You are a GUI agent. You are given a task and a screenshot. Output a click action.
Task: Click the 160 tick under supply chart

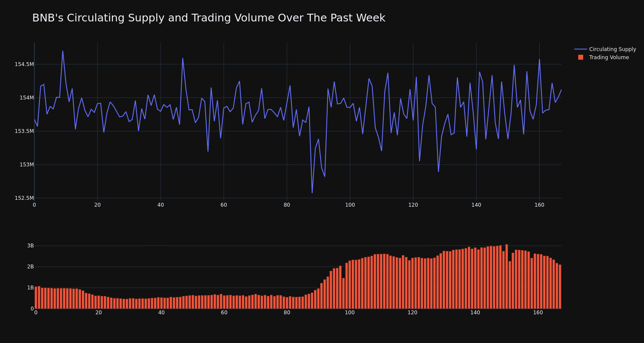click(539, 205)
